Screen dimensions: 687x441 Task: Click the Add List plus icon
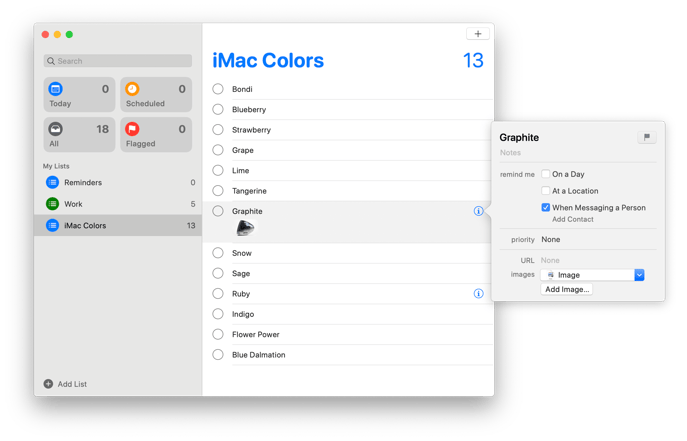[x=48, y=384]
